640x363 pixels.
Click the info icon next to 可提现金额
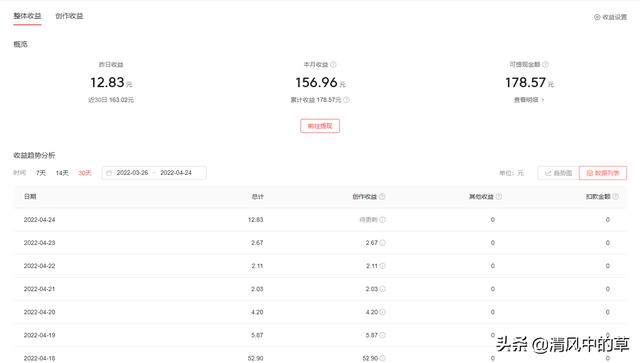click(545, 65)
